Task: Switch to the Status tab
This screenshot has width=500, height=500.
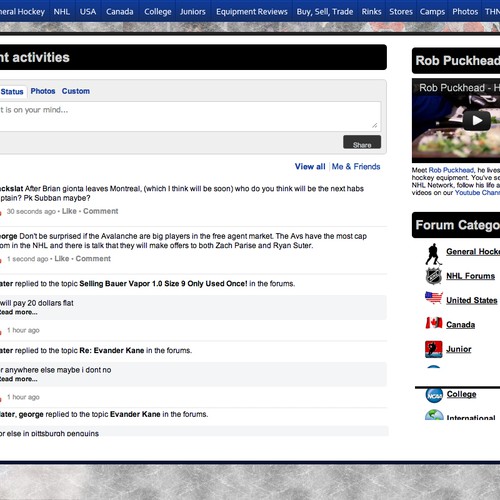Action: (x=12, y=92)
